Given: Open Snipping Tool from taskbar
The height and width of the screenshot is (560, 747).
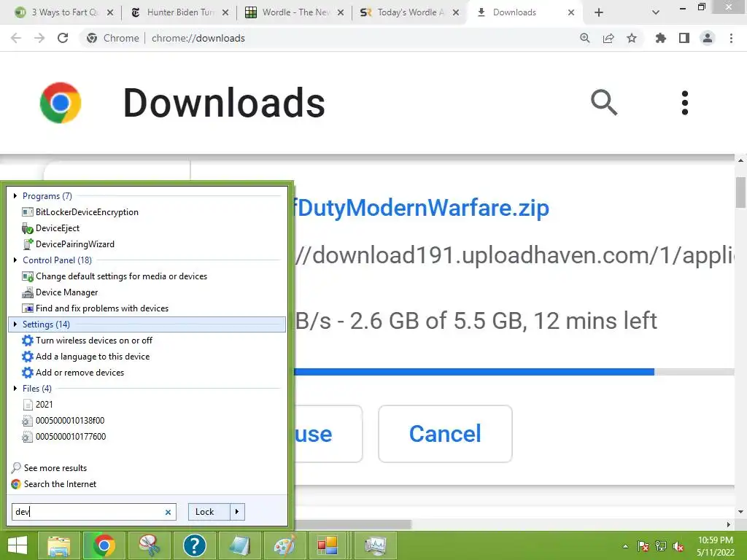Looking at the screenshot, I should pyautogui.click(x=149, y=545).
